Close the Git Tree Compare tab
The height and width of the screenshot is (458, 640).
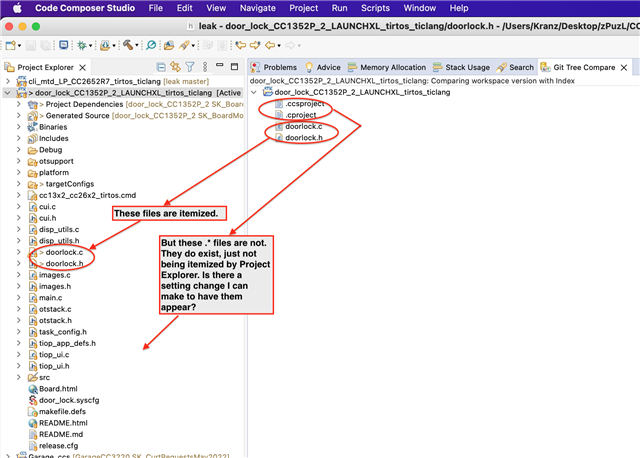[x=624, y=67]
